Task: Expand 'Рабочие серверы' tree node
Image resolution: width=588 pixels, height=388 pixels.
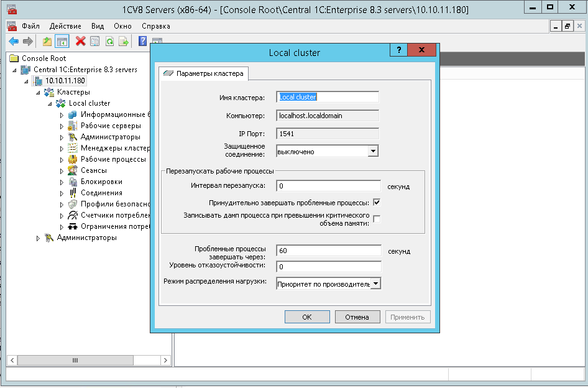Action: [x=62, y=126]
